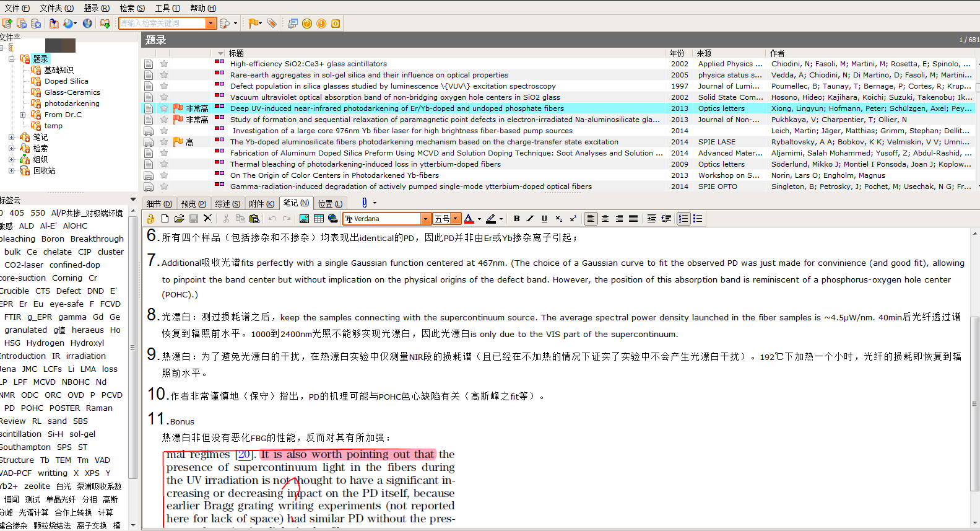Click the database search magnifier icon

click(x=225, y=24)
